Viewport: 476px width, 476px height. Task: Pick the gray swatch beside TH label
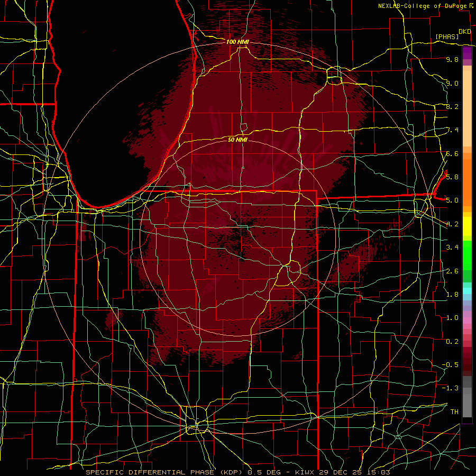(x=467, y=405)
